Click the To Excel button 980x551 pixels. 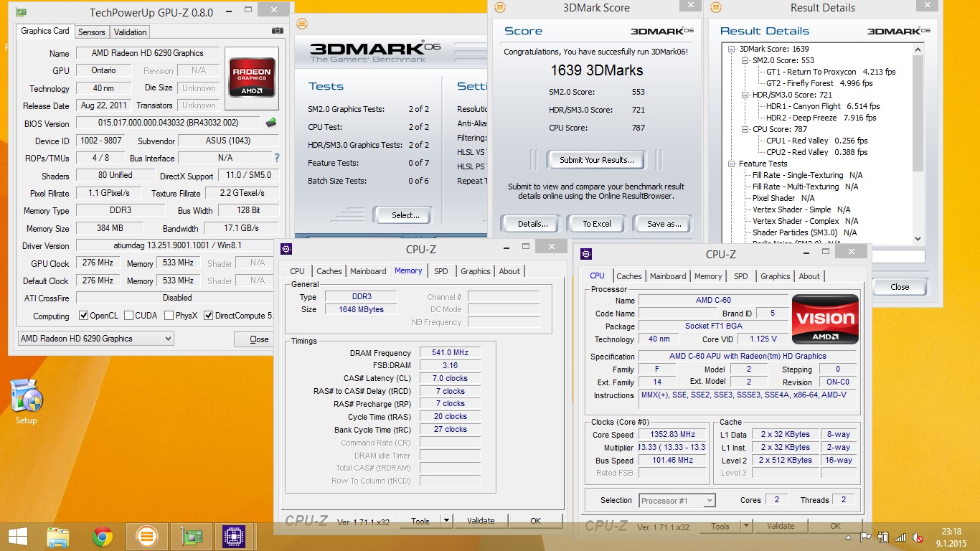pos(597,224)
